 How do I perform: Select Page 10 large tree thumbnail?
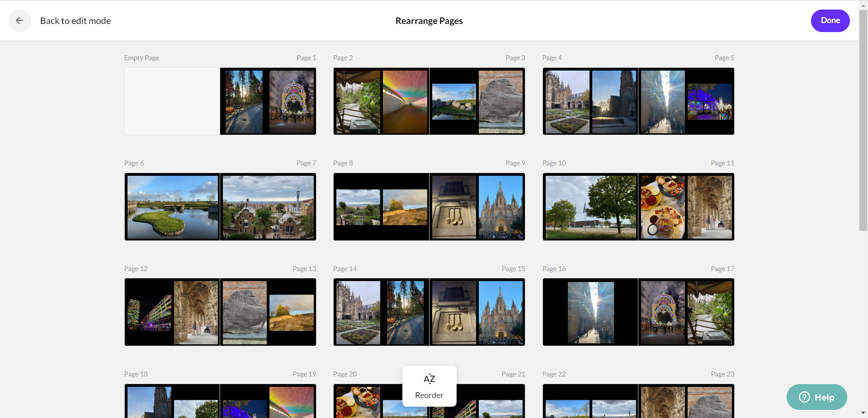coord(590,207)
